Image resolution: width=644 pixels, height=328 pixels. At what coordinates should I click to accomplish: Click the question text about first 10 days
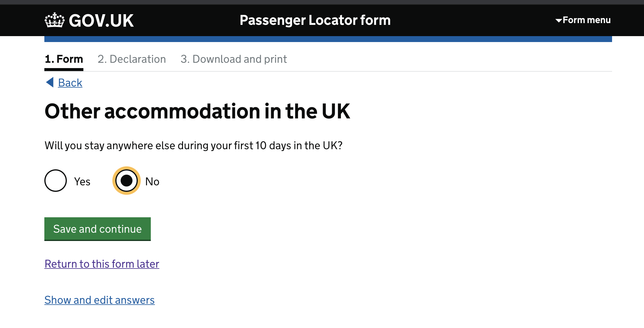(194, 146)
